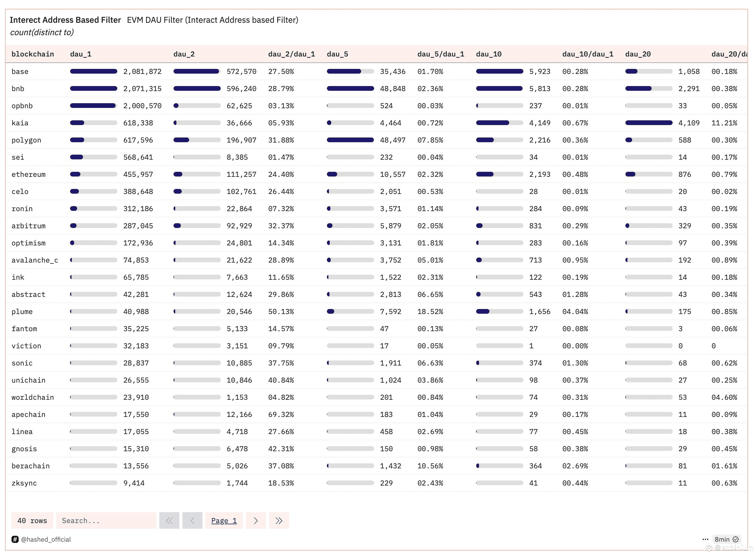
Task: Click the hashed_official hash logo icon
Action: click(x=15, y=539)
